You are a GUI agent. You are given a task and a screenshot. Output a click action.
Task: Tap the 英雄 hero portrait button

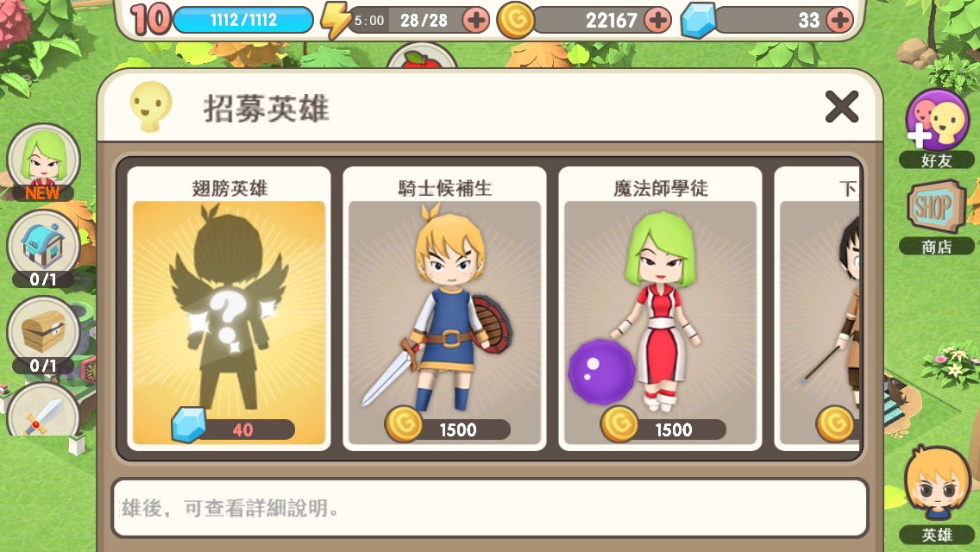click(936, 494)
